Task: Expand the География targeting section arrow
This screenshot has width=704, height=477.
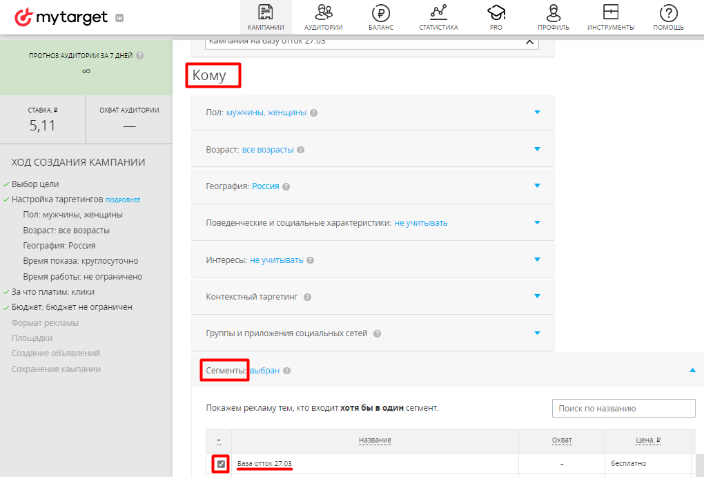Action: click(537, 186)
